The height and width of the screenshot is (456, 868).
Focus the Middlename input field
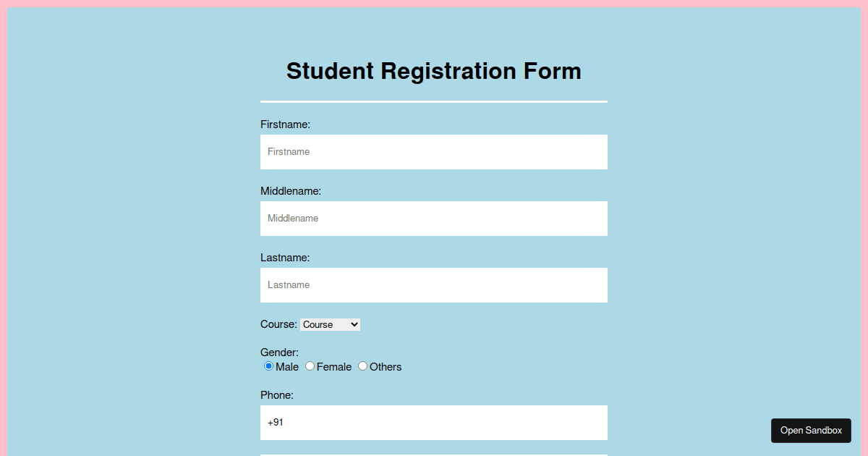(434, 218)
